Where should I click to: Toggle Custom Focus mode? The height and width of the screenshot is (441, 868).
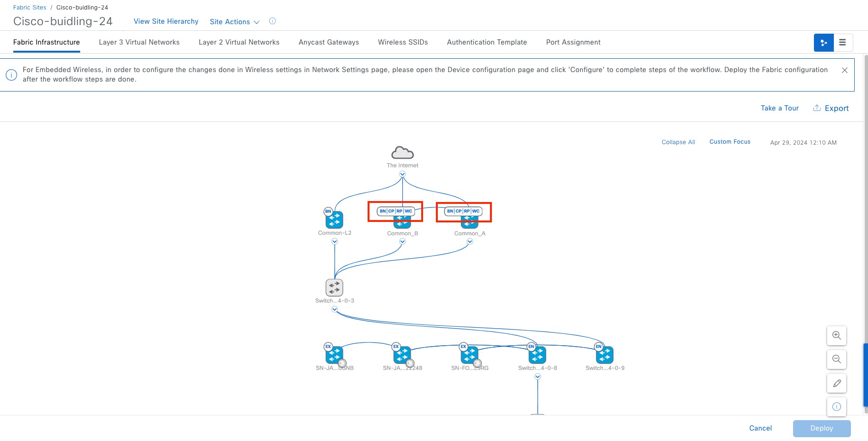[729, 141]
